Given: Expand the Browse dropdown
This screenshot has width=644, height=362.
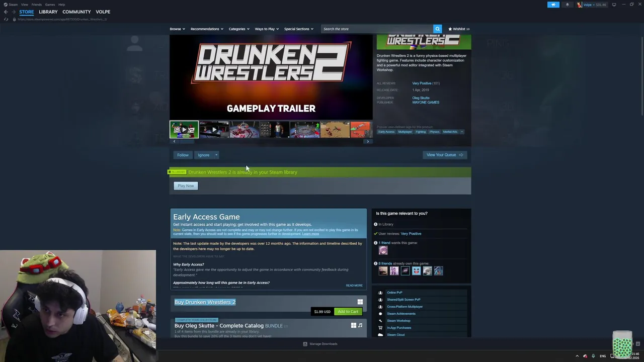Looking at the screenshot, I should (x=177, y=29).
